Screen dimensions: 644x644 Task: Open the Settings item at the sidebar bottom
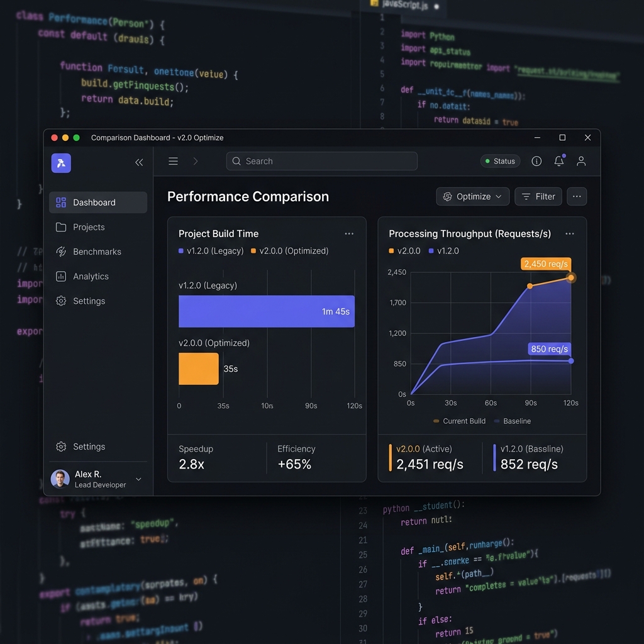(98, 447)
